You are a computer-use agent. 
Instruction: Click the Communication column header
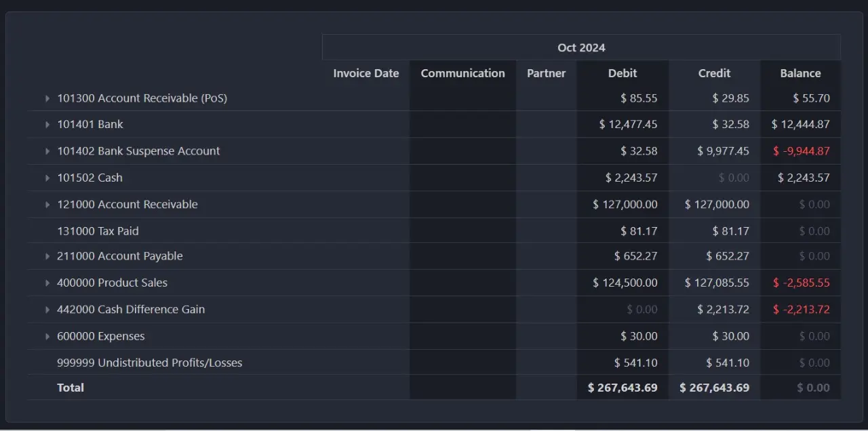coord(463,73)
